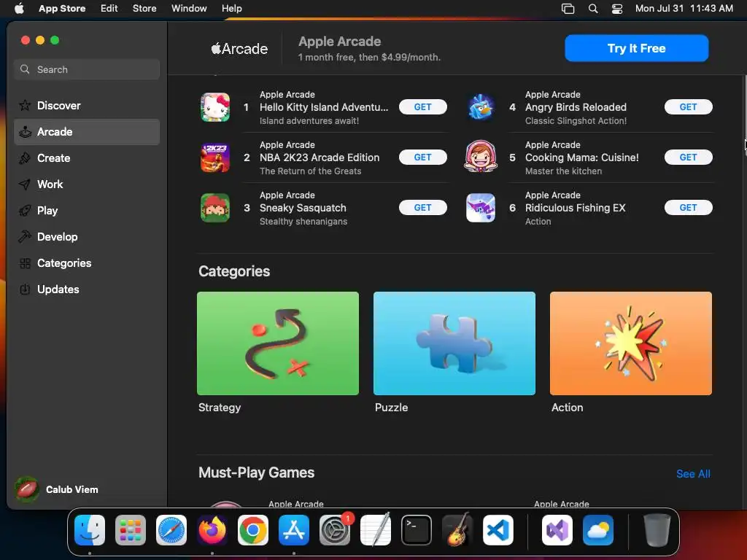Open the Calub Viem account name
The width and height of the screenshot is (747, 560).
click(72, 489)
